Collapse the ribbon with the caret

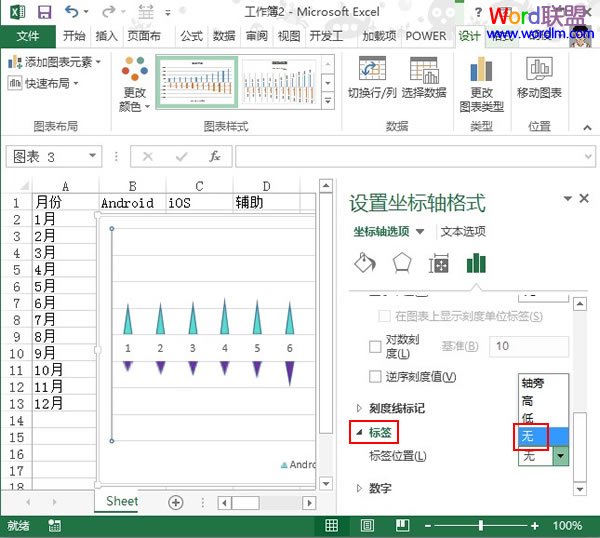click(587, 127)
